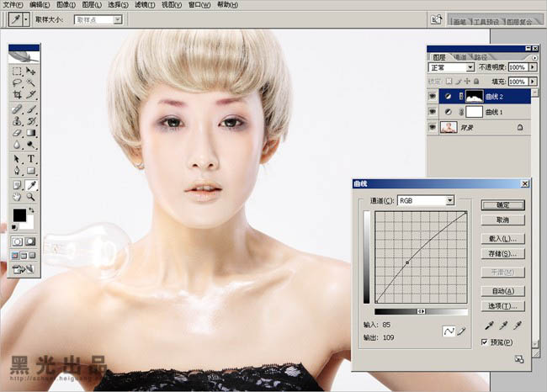The width and height of the screenshot is (547, 392).
Task: Select the Type tool
Action: [x=30, y=159]
